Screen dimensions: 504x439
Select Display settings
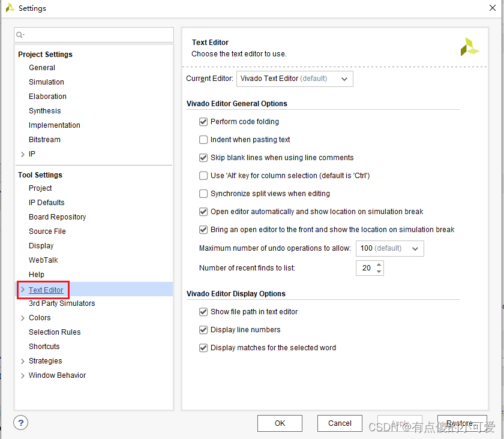[x=41, y=246]
